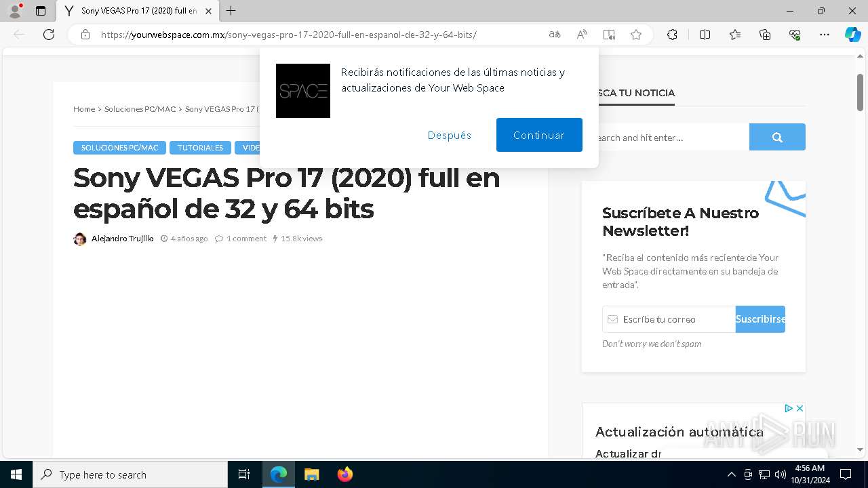The height and width of the screenshot is (488, 868).
Task: Open Microsoft Edge from taskbar
Action: (x=279, y=474)
